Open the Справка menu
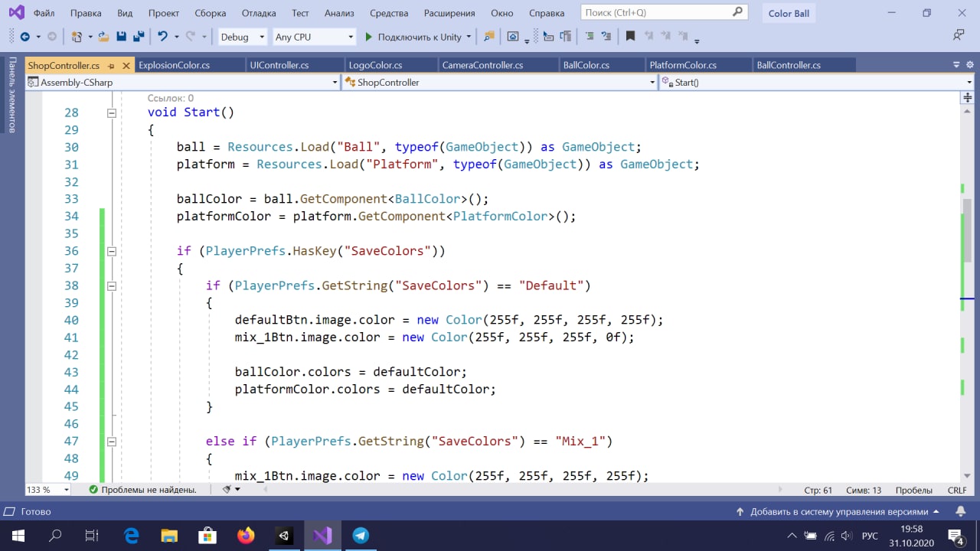 [x=547, y=13]
